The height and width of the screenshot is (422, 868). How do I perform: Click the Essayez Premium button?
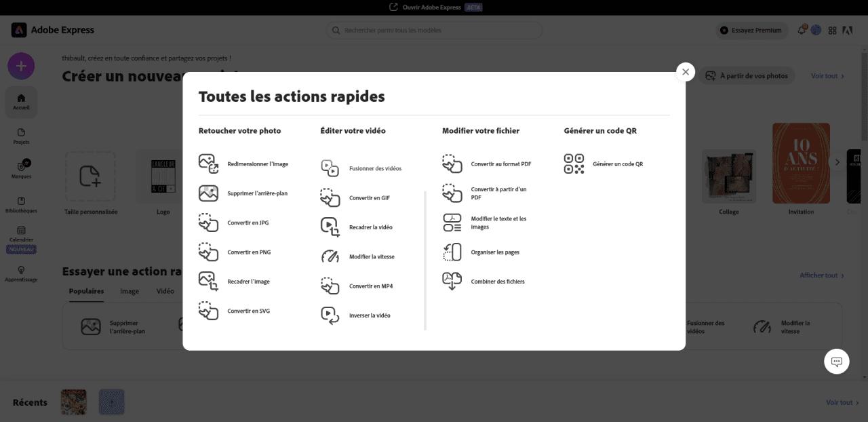751,30
